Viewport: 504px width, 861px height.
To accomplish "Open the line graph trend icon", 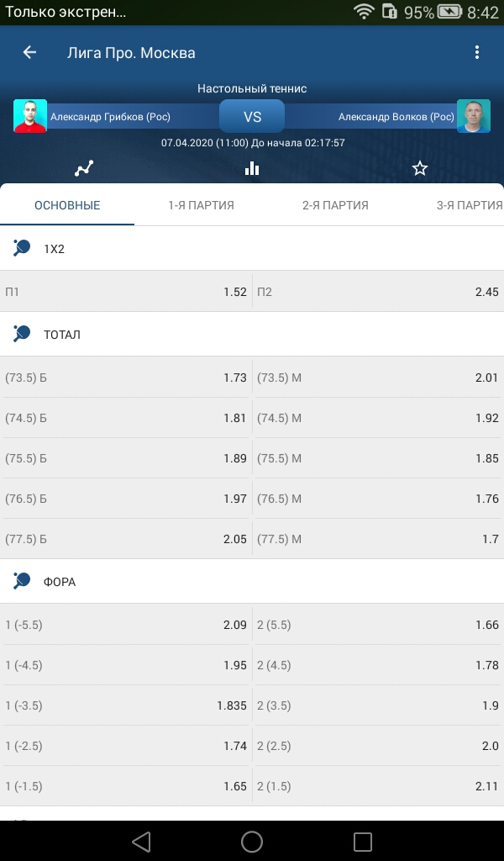I will [84, 168].
